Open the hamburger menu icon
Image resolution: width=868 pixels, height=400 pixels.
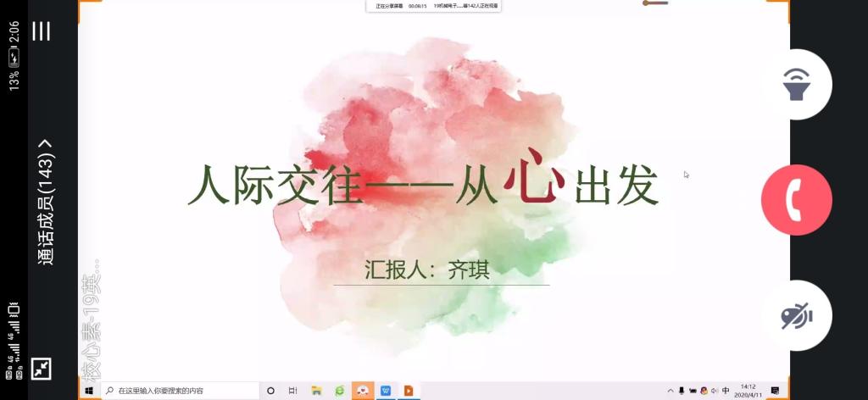click(41, 31)
